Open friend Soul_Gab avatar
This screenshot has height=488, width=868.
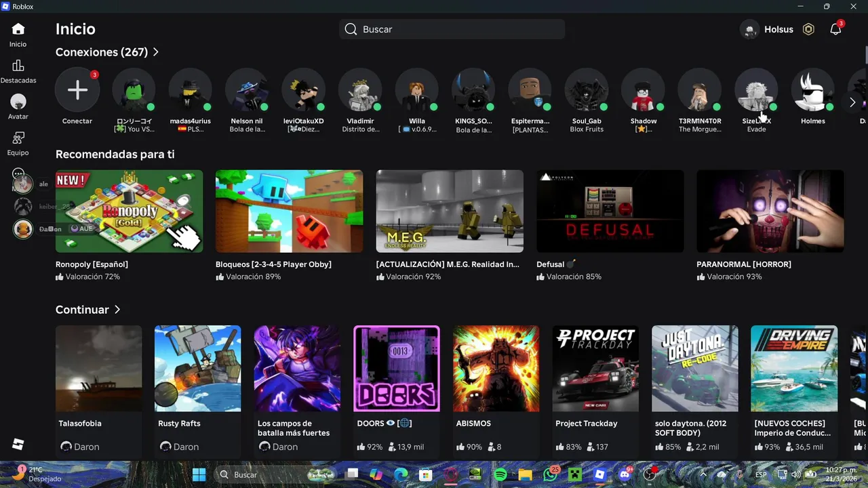[x=587, y=90]
